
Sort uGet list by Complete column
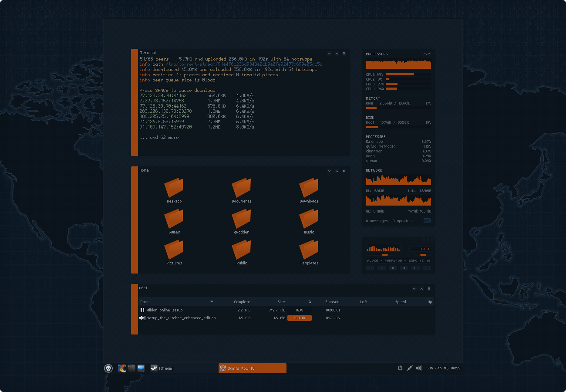click(242, 302)
